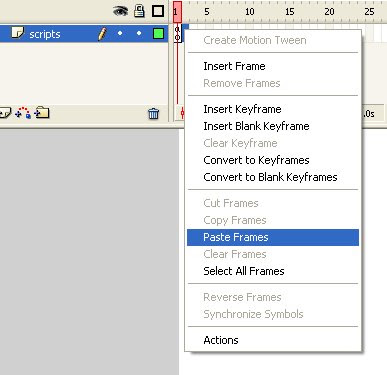The height and width of the screenshot is (375, 387).
Task: Open Actions from context menu
Action: tap(273, 340)
